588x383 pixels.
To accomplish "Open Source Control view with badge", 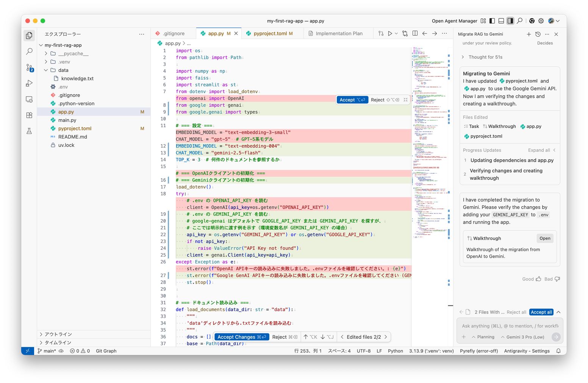I will point(29,68).
